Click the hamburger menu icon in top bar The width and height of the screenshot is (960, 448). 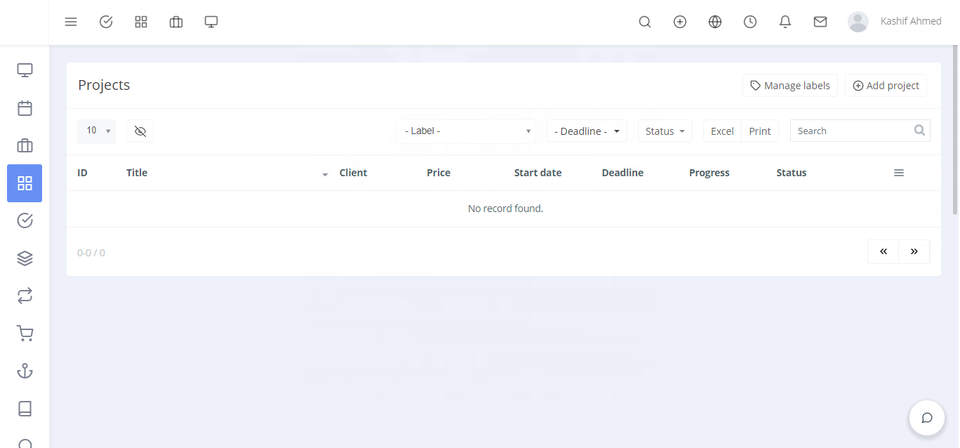tap(71, 22)
